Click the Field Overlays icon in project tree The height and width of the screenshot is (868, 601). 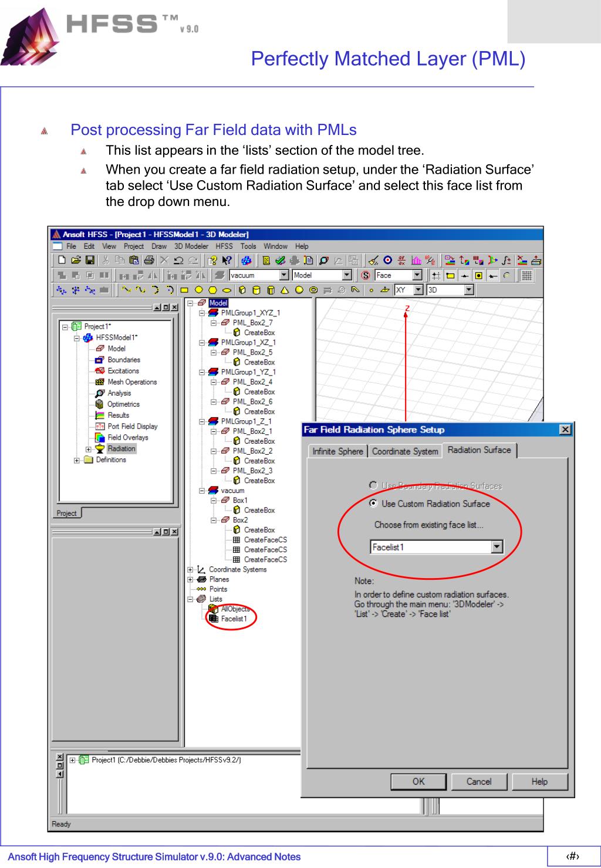pos(100,438)
